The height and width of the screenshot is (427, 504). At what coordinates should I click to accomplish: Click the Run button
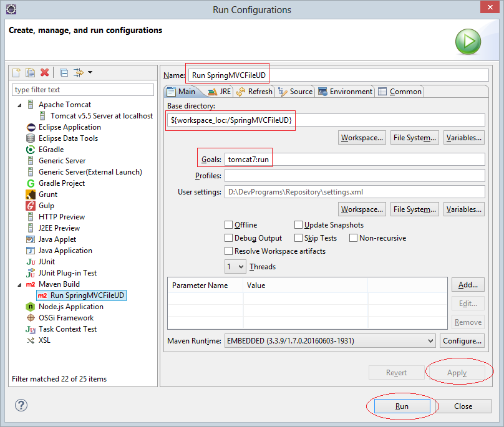point(402,406)
